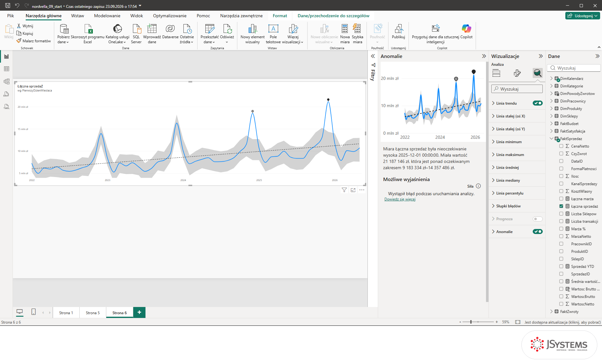602x364 pixels.
Task: Collapse the FaktSprzedaz table
Action: tap(552, 138)
